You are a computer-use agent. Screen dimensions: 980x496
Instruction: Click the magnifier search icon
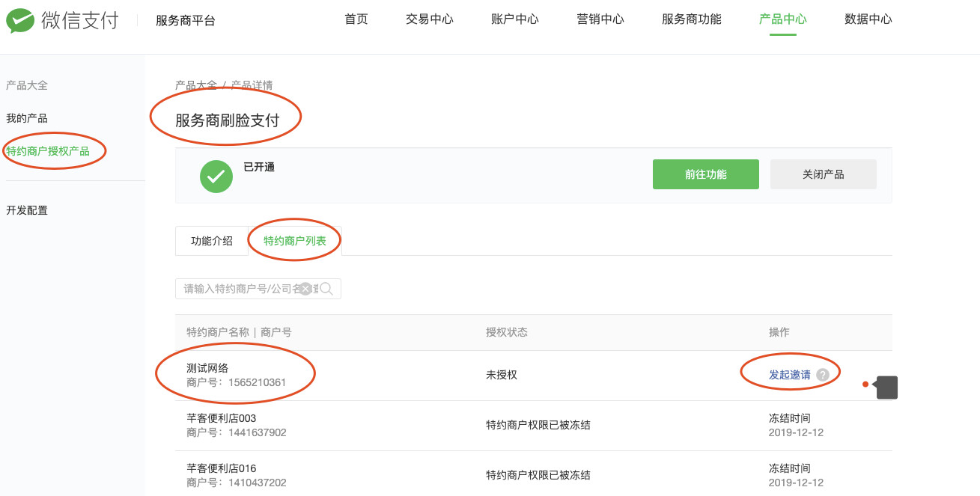coord(326,289)
